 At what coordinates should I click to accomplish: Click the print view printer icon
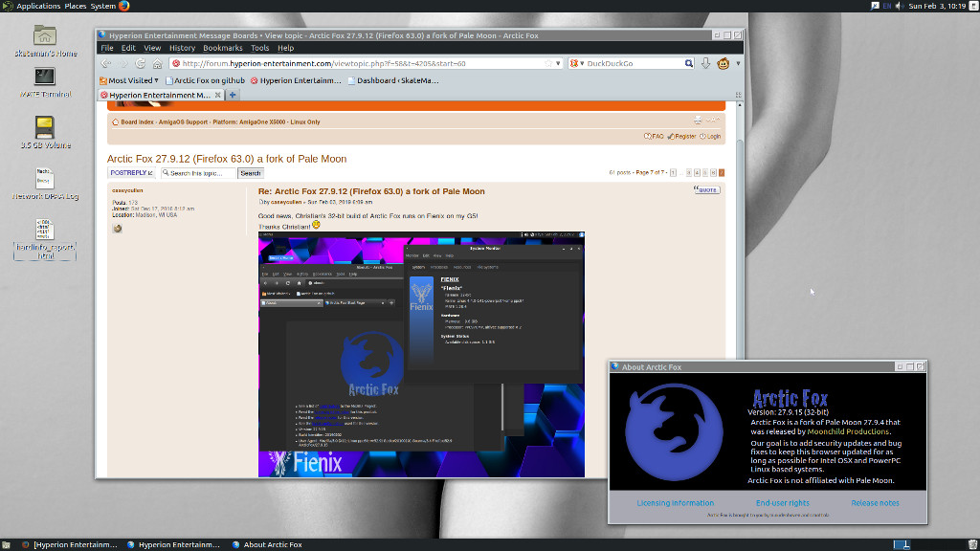698,120
